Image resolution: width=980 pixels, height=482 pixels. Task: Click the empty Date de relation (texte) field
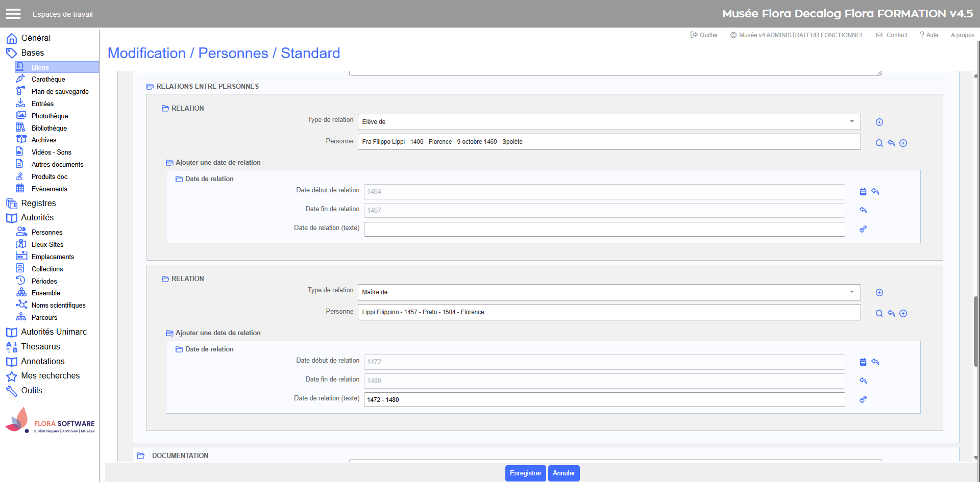604,230
